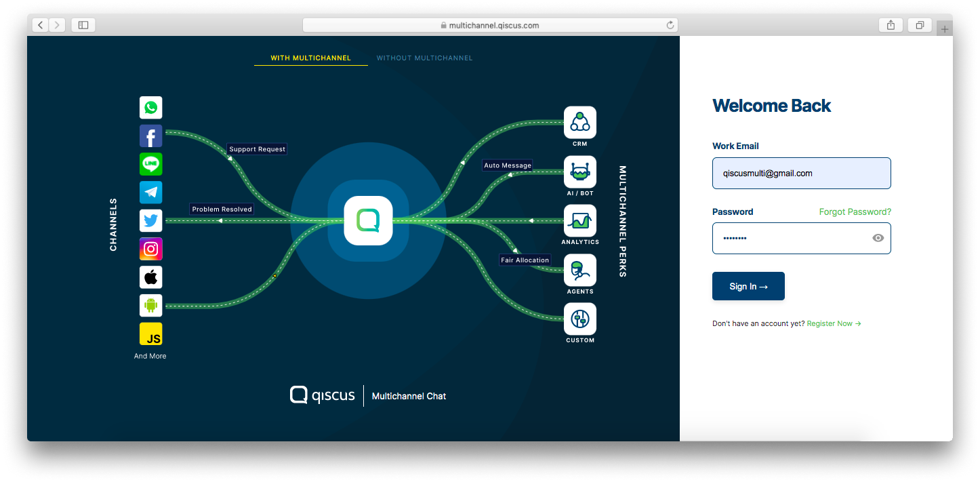
Task: Click the Agents perk icon
Action: 579,270
